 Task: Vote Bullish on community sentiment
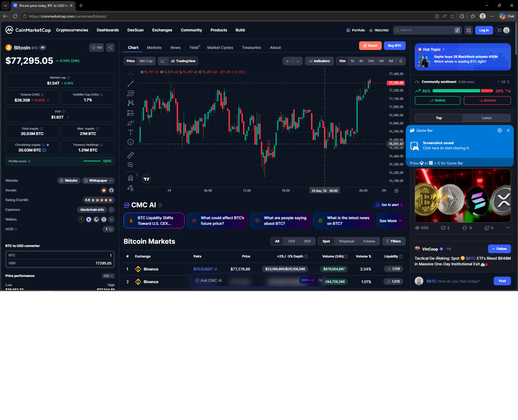coord(437,100)
